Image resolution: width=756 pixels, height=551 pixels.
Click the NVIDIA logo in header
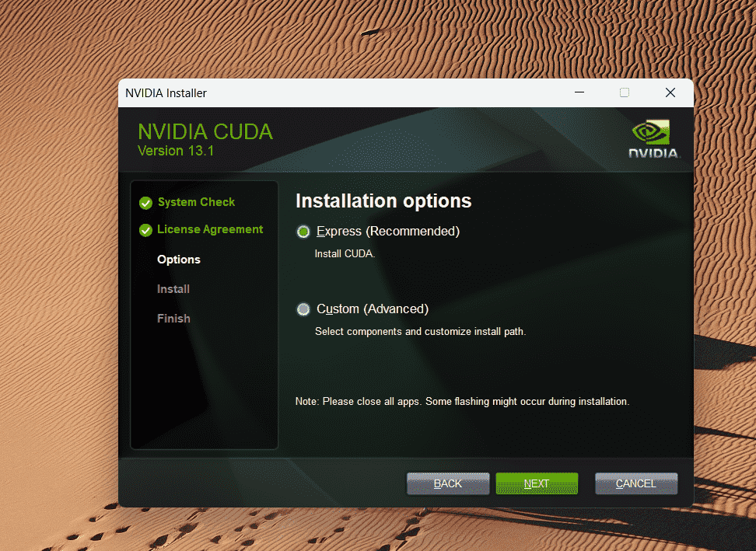tap(653, 139)
